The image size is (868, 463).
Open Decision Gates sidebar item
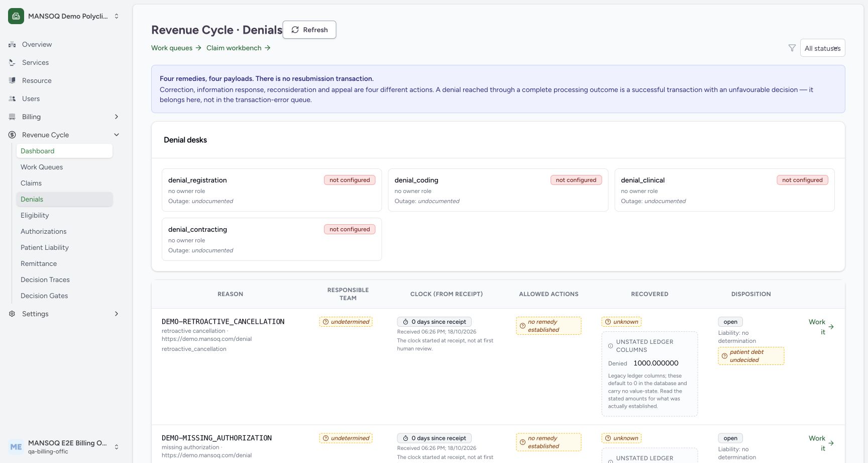pos(64,296)
